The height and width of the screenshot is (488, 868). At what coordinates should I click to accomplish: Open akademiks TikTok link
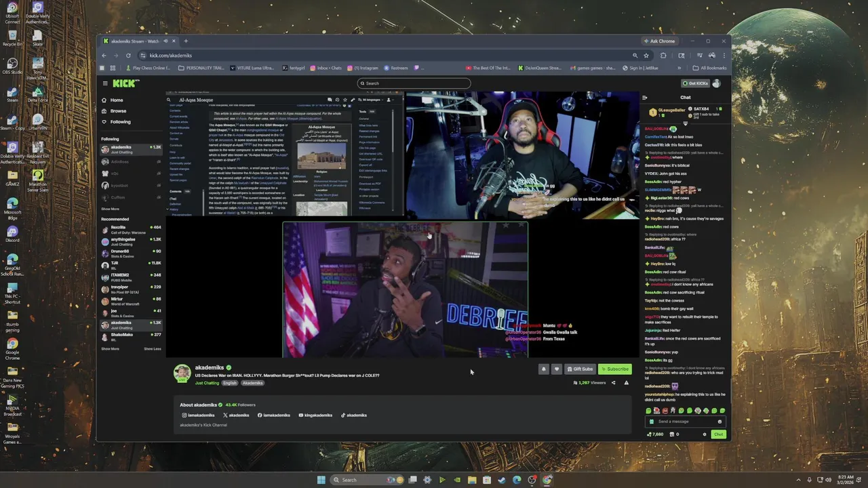tap(353, 415)
